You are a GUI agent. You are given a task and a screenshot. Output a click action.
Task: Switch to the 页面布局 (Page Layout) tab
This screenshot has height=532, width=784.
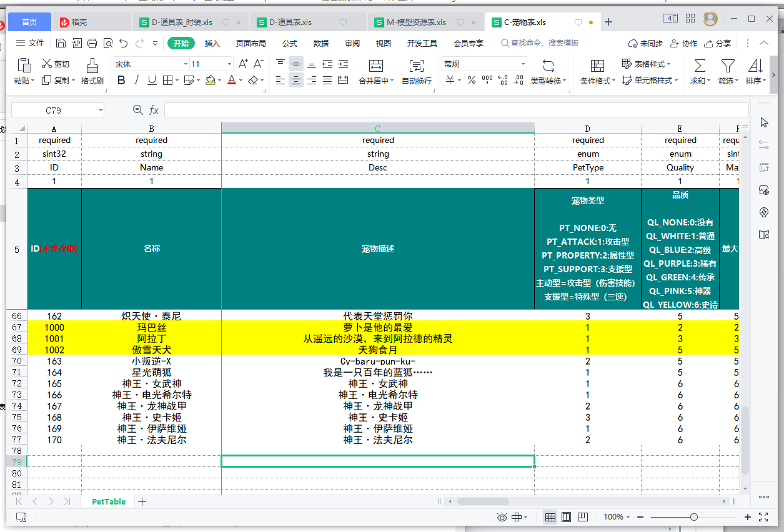point(251,43)
